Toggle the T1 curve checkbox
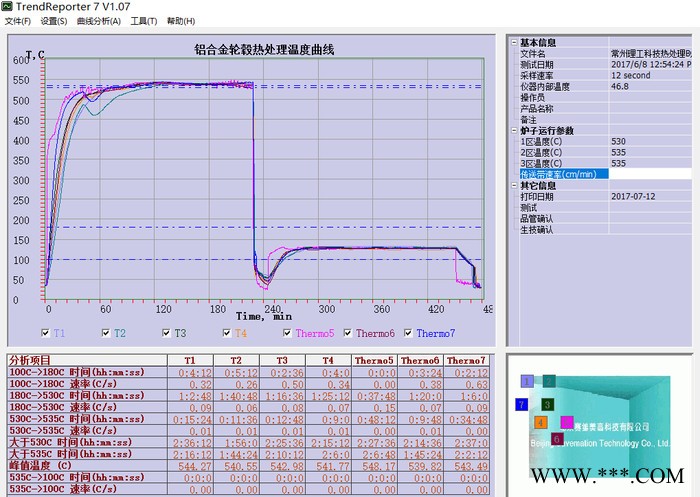Image resolution: width=700 pixels, height=497 pixels. (x=45, y=333)
